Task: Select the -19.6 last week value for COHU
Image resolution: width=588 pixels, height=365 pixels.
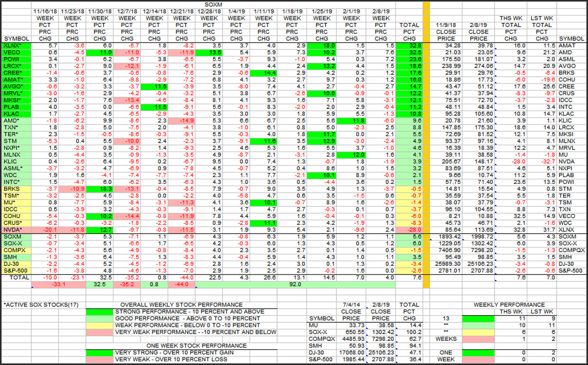Action: point(541,80)
